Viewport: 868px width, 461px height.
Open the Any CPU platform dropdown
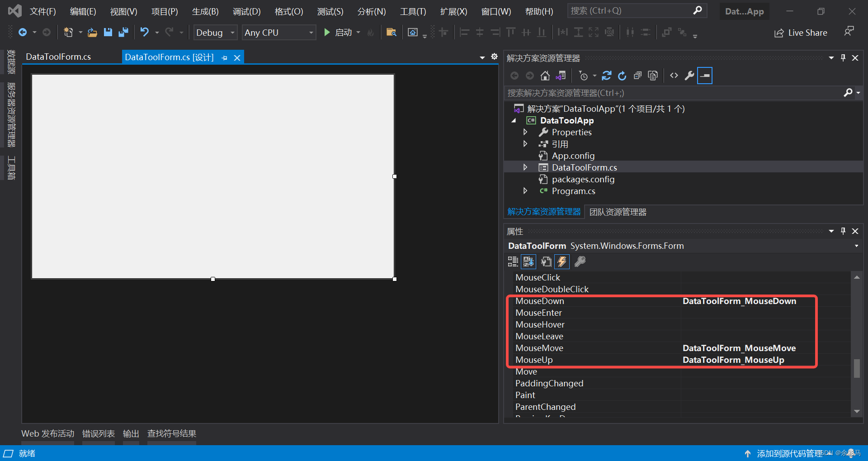pos(310,32)
